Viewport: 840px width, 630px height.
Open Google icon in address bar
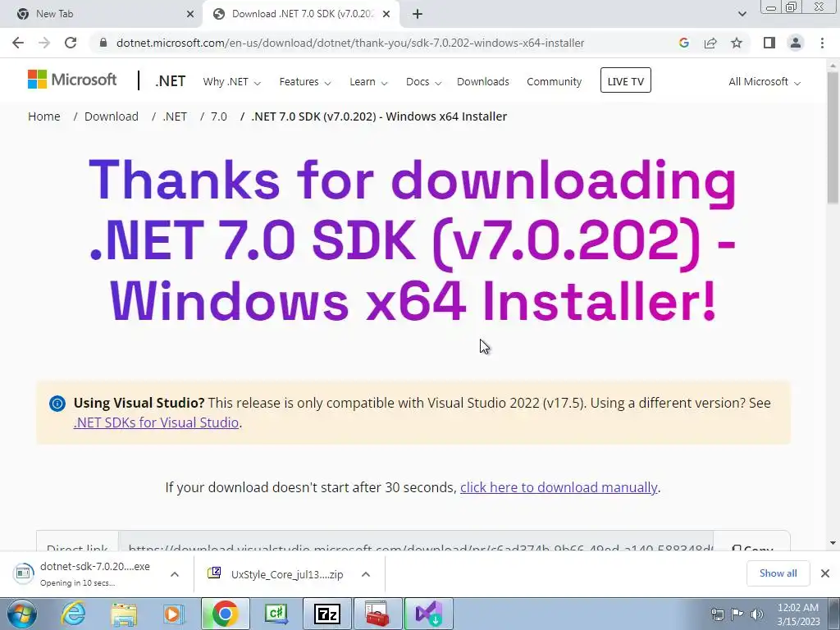pos(683,43)
